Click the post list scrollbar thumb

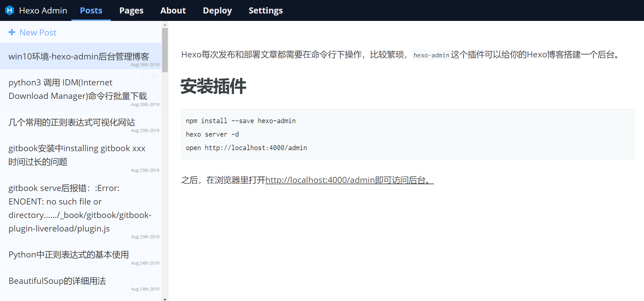[x=165, y=50]
